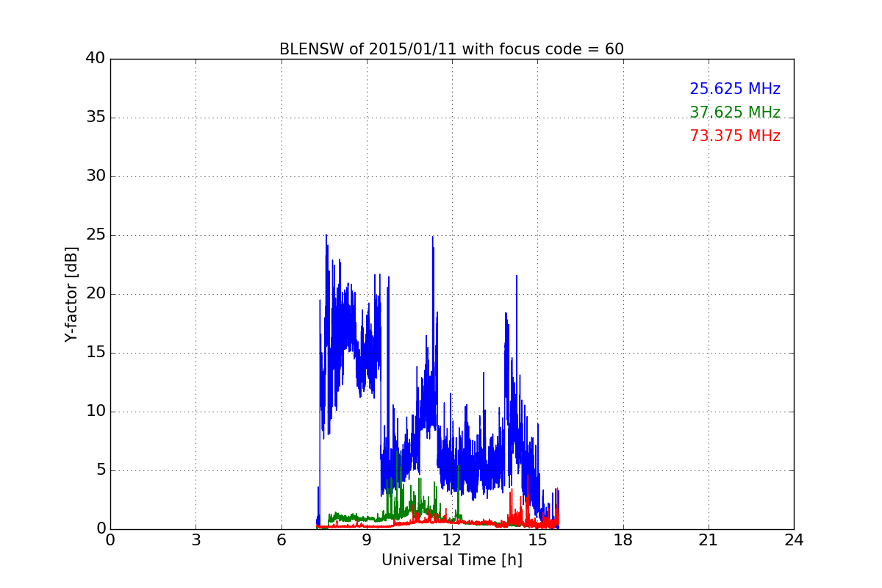Click the plot title 'BLENSW of 2015/01/11 with focus code = 60'
Screen dimensions: 882x588
tap(451, 49)
